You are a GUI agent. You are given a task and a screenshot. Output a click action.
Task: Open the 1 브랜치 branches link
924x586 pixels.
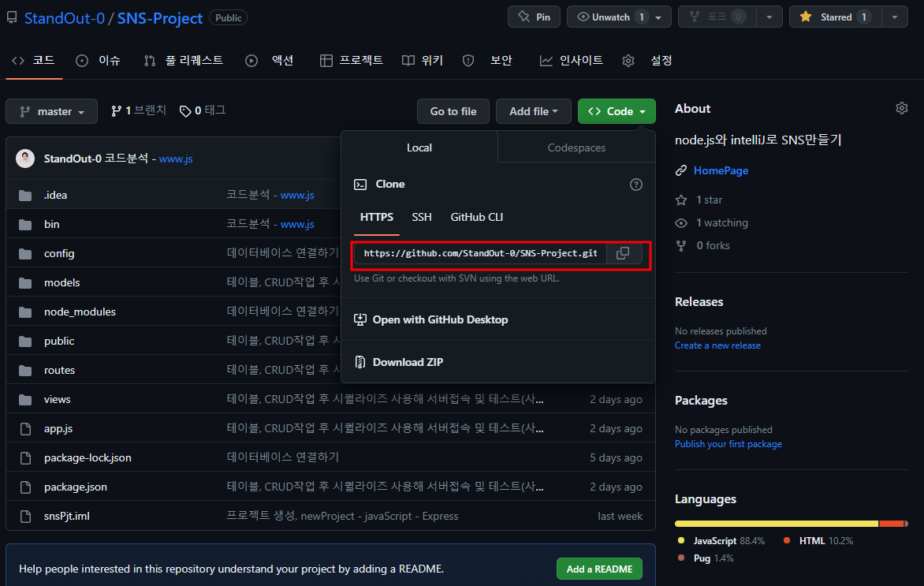139,111
